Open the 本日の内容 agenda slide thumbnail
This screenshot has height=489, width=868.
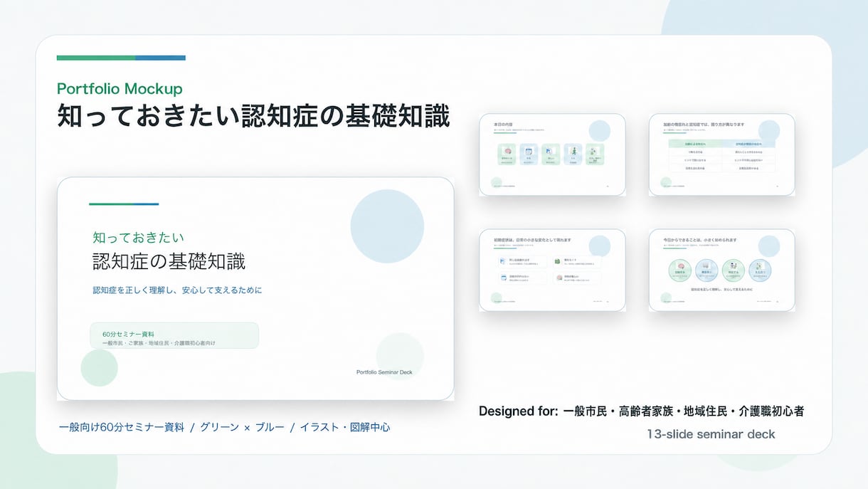(x=552, y=154)
